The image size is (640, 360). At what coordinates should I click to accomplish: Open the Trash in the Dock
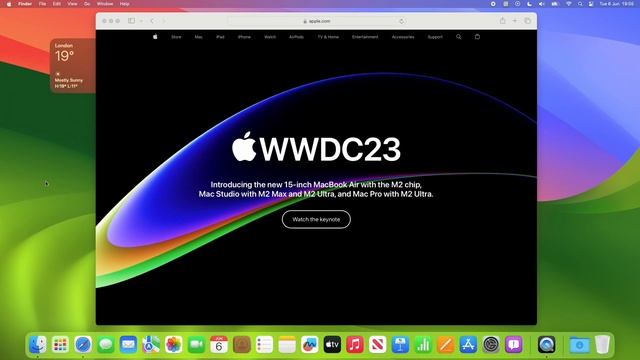602,344
